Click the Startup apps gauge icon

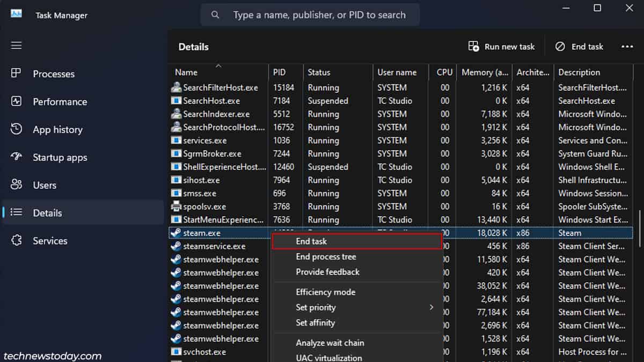[16, 157]
